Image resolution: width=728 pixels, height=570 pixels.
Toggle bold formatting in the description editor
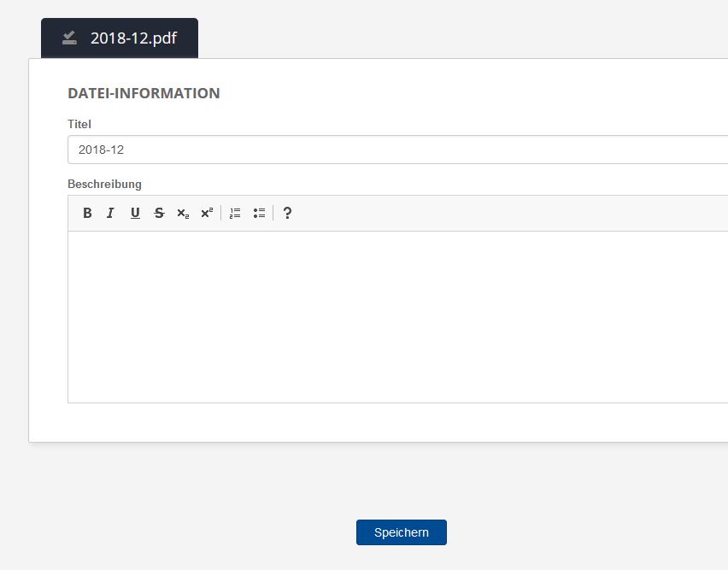87,214
